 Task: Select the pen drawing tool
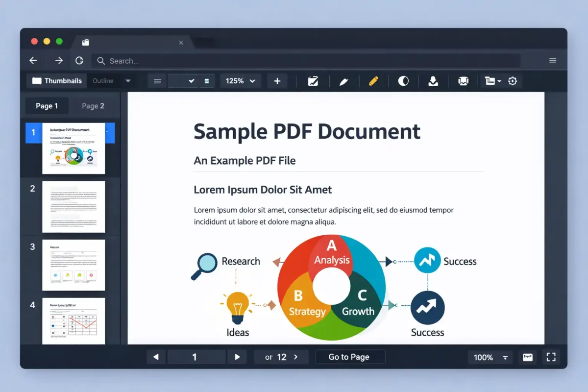tap(343, 81)
